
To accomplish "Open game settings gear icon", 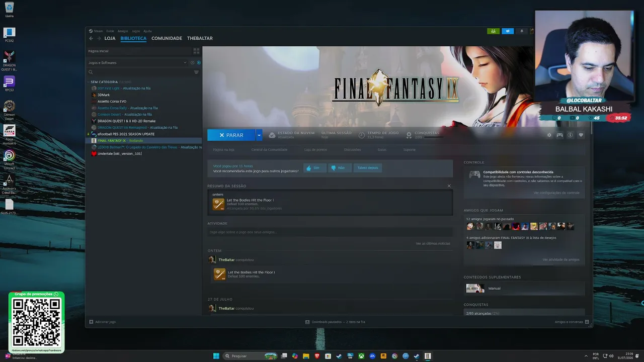I will tap(549, 135).
